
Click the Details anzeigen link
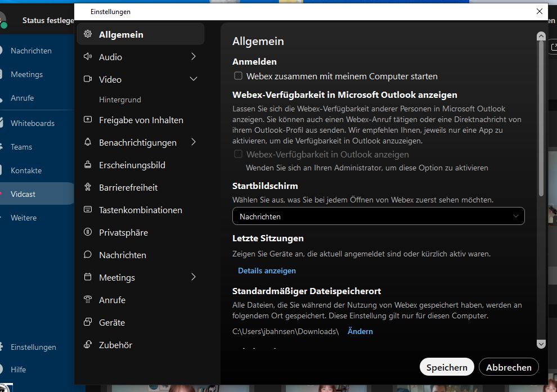coord(267,271)
